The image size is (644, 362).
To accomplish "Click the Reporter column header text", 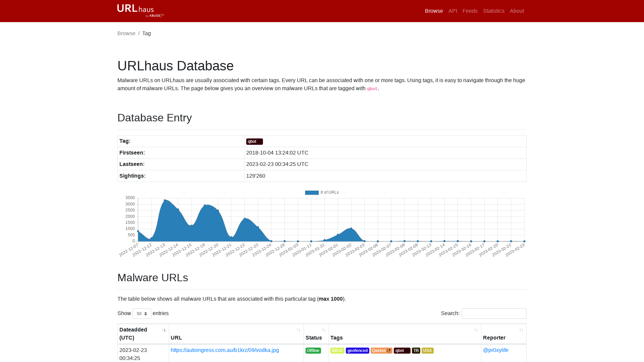I will click(494, 338).
